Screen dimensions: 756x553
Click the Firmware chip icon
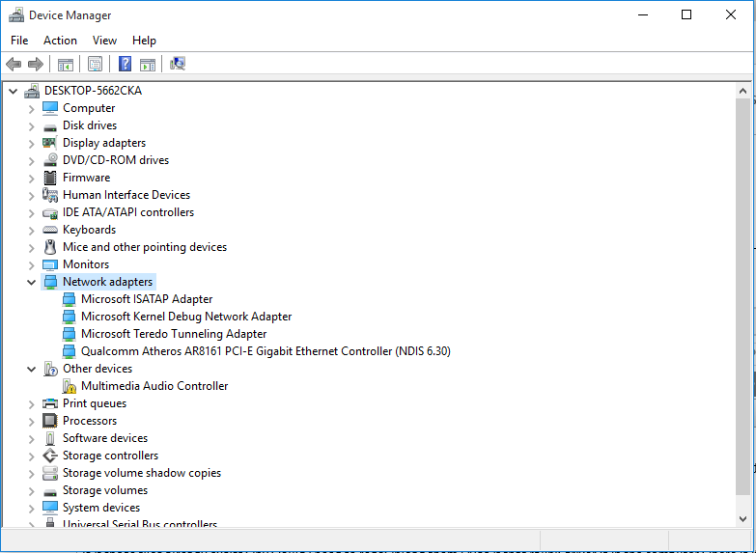coord(50,178)
